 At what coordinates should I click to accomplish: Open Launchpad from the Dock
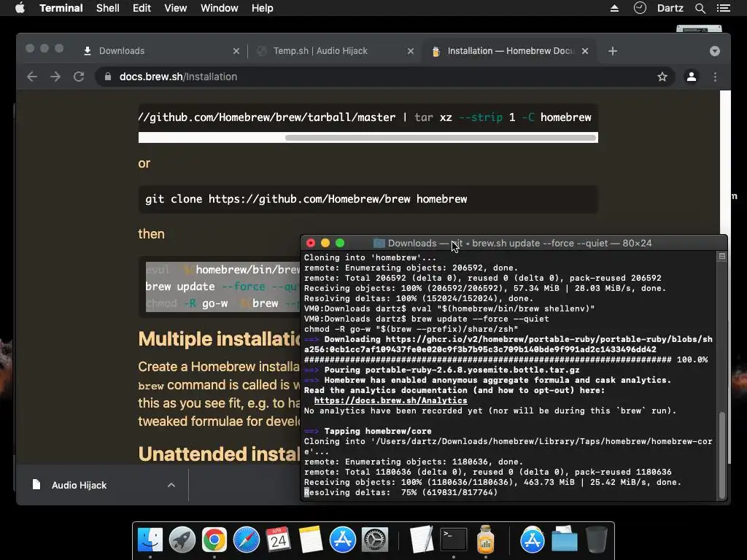pyautogui.click(x=182, y=540)
